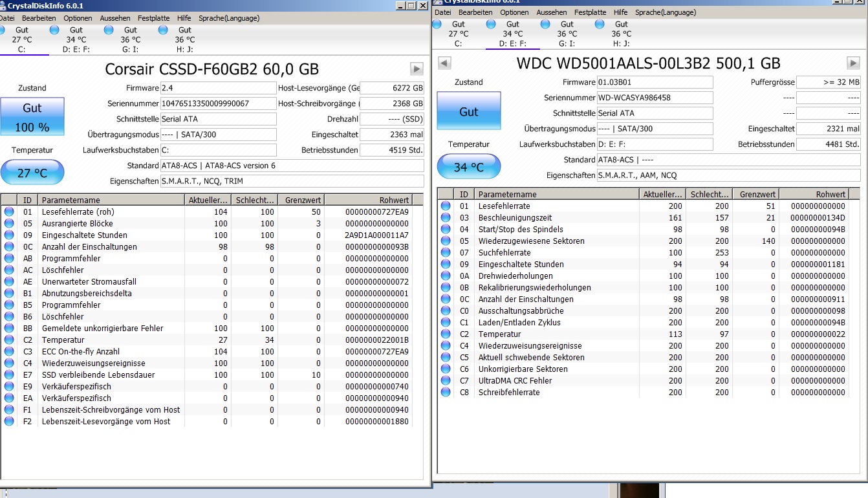Click status icon of UltraDMA CRC Fehler
The image size is (868, 498).
click(x=446, y=380)
